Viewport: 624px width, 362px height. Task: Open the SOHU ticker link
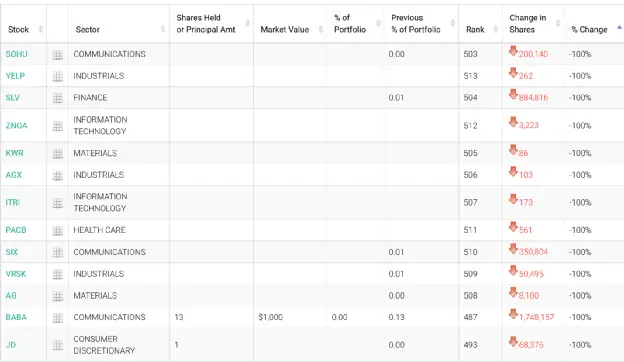coord(16,54)
